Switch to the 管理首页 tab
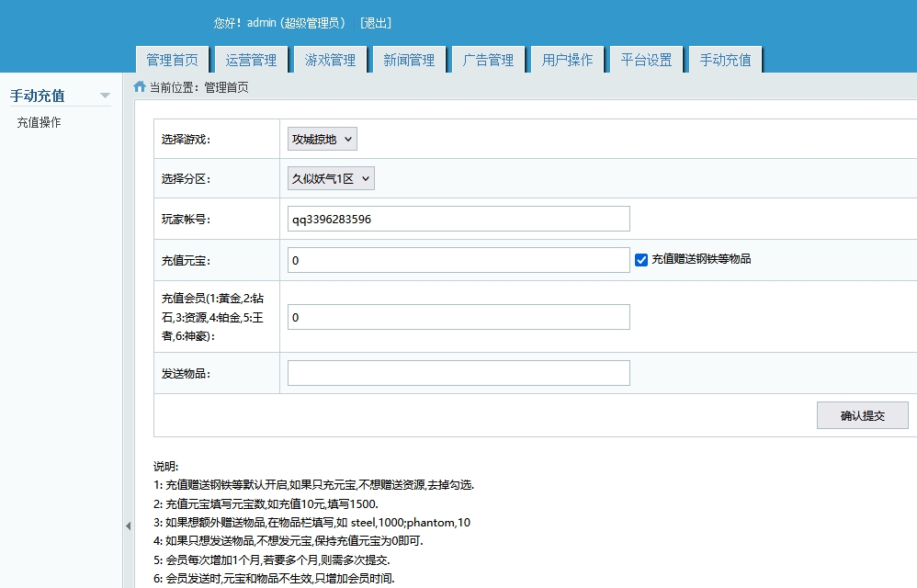The height and width of the screenshot is (588, 917). [x=172, y=60]
